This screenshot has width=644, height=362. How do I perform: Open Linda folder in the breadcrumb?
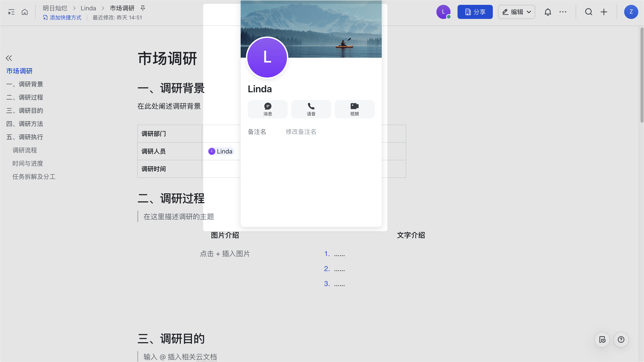(88, 8)
